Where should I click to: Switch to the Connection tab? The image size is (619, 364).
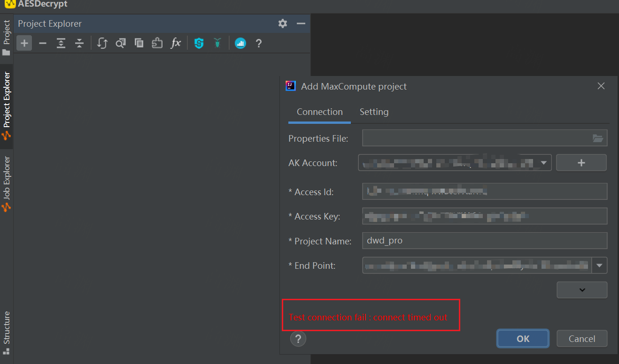[320, 112]
